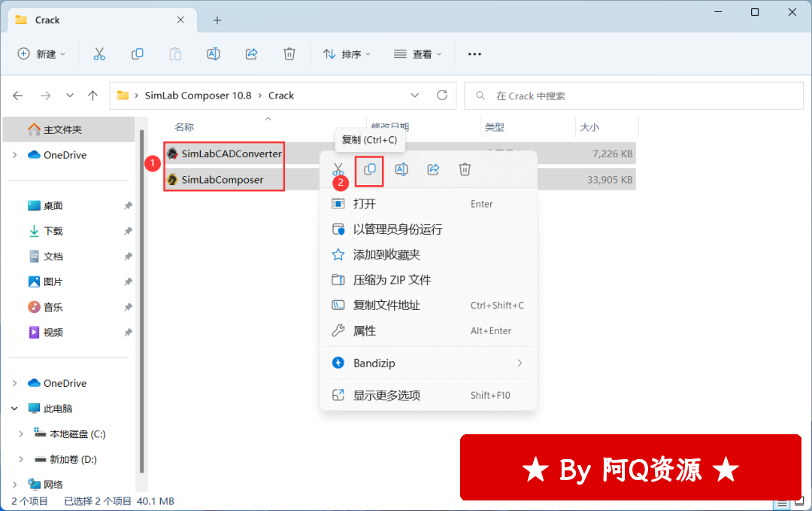The width and height of the screenshot is (812, 511).
Task: Expand 本地磁盘 (C:) node
Action: (x=21, y=433)
